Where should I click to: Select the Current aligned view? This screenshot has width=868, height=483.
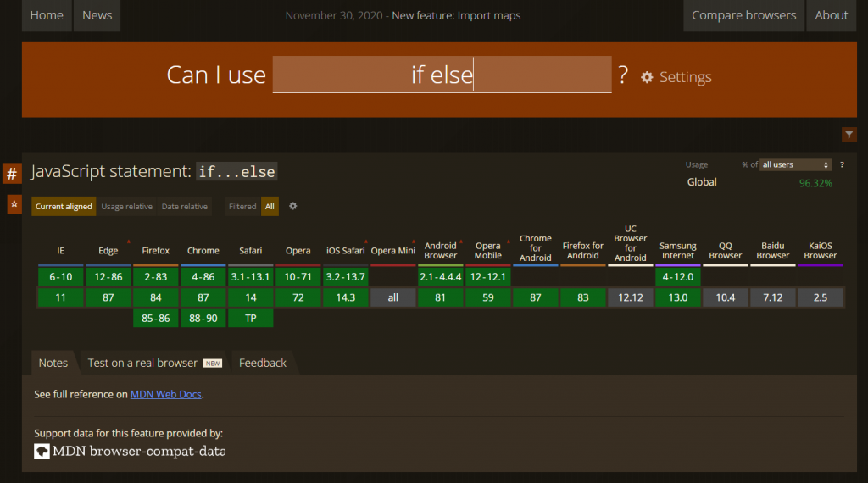pyautogui.click(x=64, y=206)
